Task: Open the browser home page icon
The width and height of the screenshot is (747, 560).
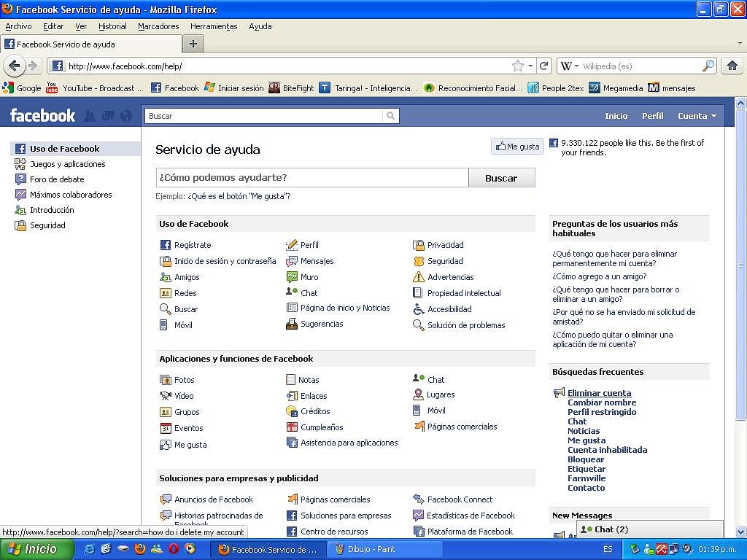Action: click(732, 66)
